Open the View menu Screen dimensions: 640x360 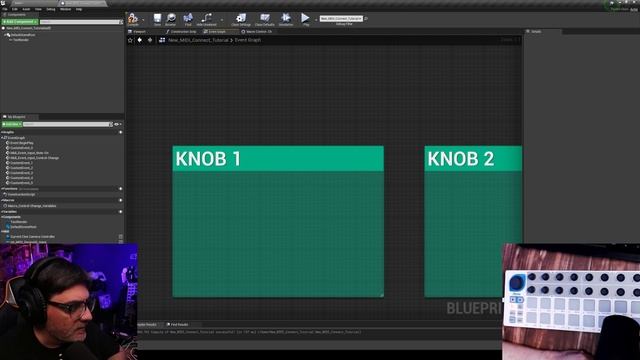[x=38, y=9]
